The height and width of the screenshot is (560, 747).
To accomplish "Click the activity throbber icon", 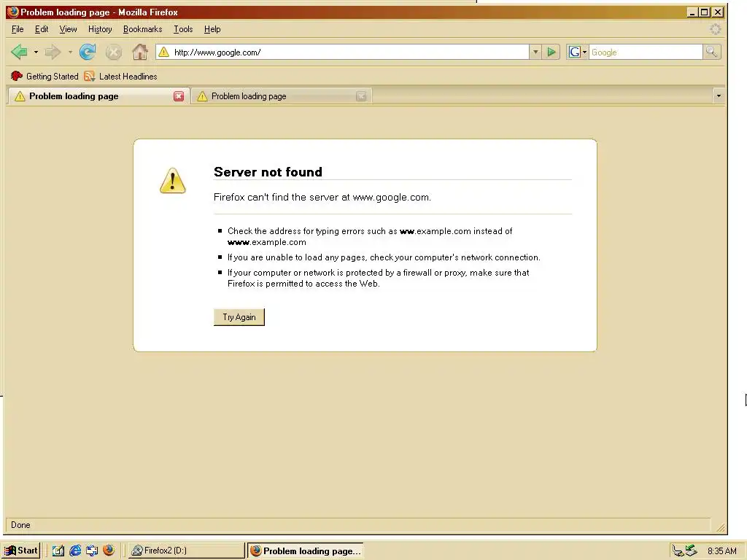I will point(715,29).
